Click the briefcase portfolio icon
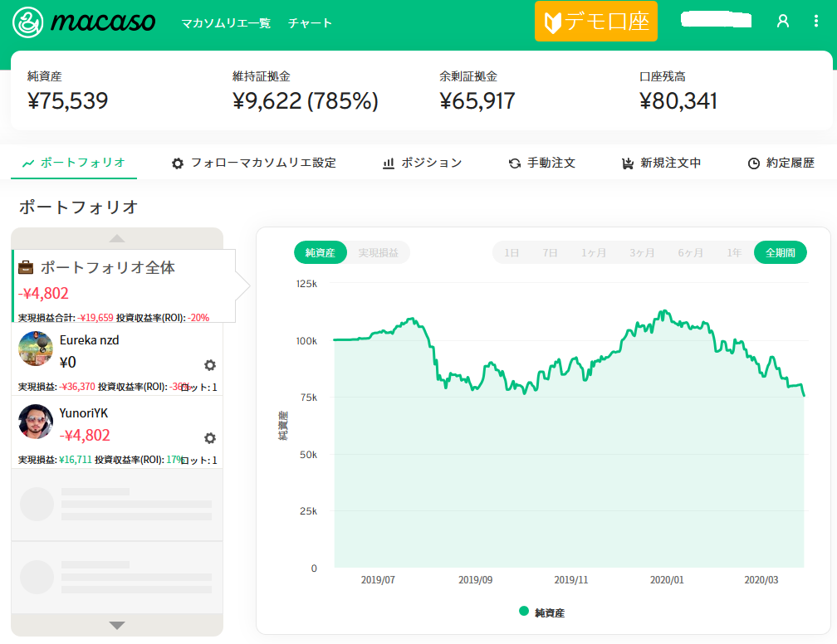Image resolution: width=837 pixels, height=644 pixels. coord(27,268)
